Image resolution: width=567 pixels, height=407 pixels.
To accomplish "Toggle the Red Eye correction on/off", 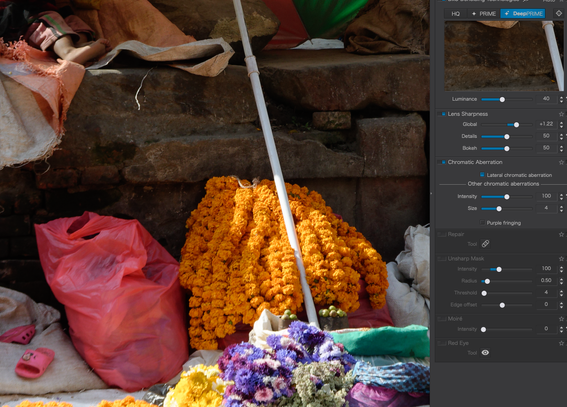I will point(442,343).
